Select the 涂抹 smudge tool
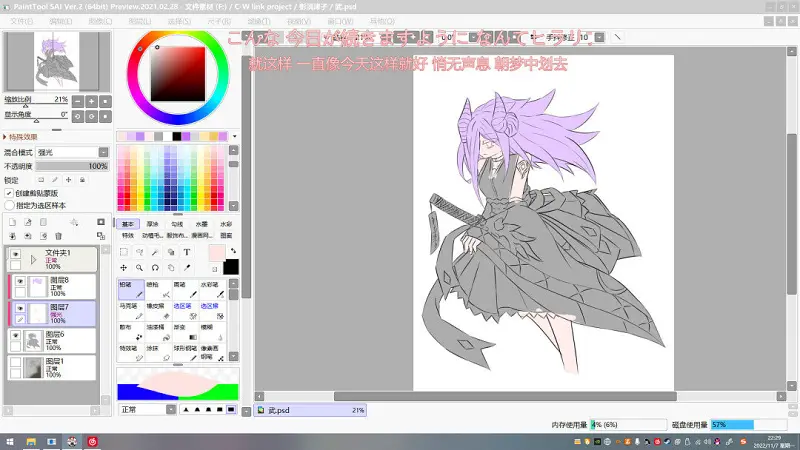The height and width of the screenshot is (450, 800). pyautogui.click(x=158, y=353)
